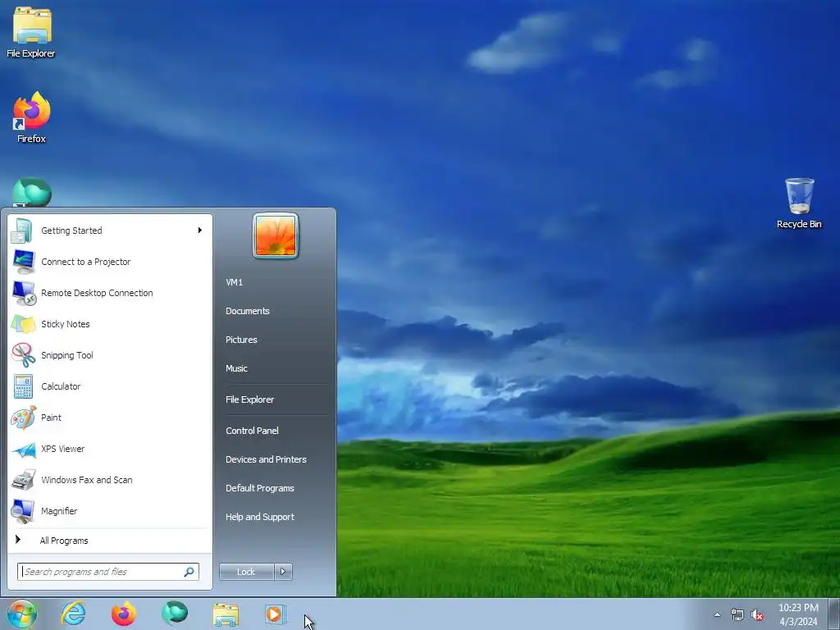Open File Explorer in Start menu right pane
Image resolution: width=840 pixels, height=630 pixels.
[249, 399]
